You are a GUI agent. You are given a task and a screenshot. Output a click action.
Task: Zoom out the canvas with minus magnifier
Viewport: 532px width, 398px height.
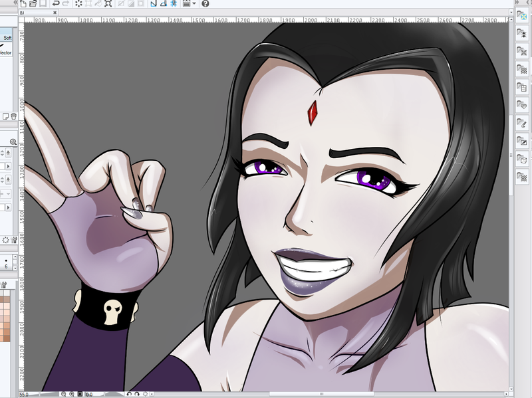coord(63,394)
